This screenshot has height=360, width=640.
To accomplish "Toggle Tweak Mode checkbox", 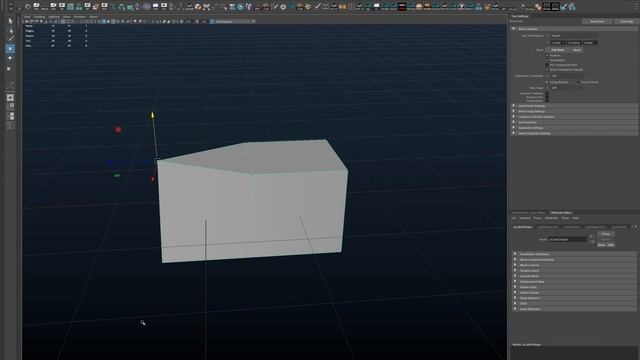I will pos(547,101).
